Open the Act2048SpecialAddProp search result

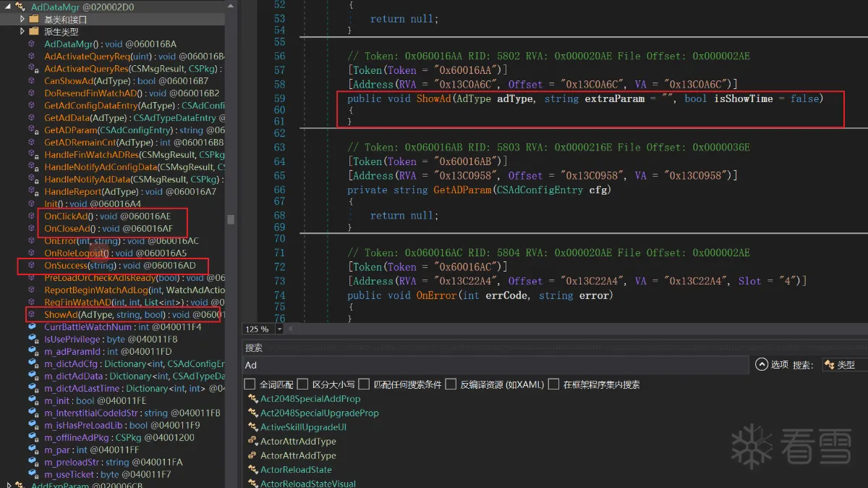[x=310, y=399]
